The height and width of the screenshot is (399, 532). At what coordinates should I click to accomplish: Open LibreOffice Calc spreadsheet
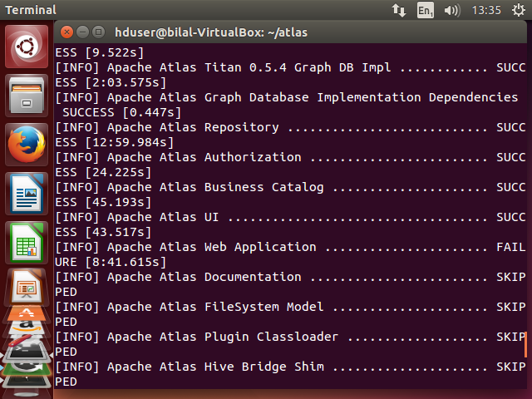pos(27,243)
